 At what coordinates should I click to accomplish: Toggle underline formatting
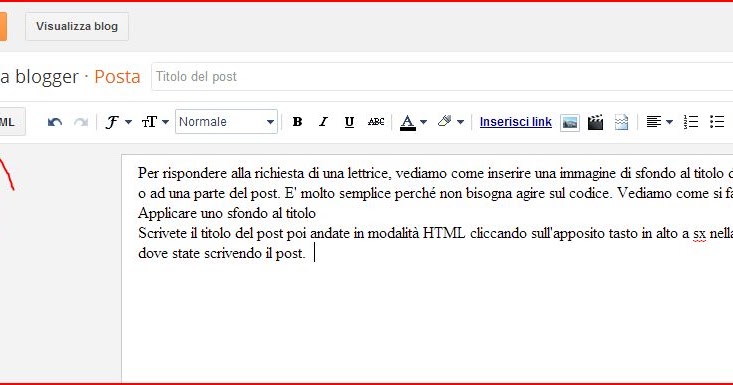(349, 122)
